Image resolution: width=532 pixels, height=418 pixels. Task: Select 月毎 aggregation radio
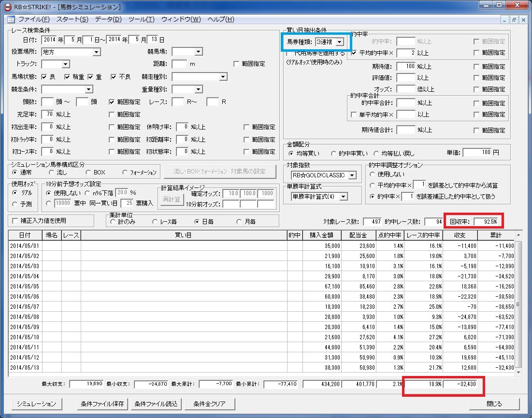(239, 222)
